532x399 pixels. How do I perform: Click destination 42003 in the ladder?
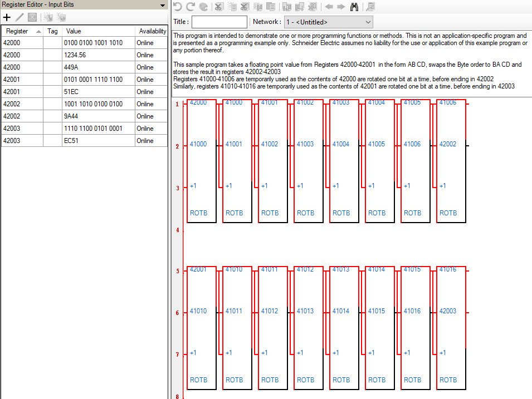click(x=447, y=311)
